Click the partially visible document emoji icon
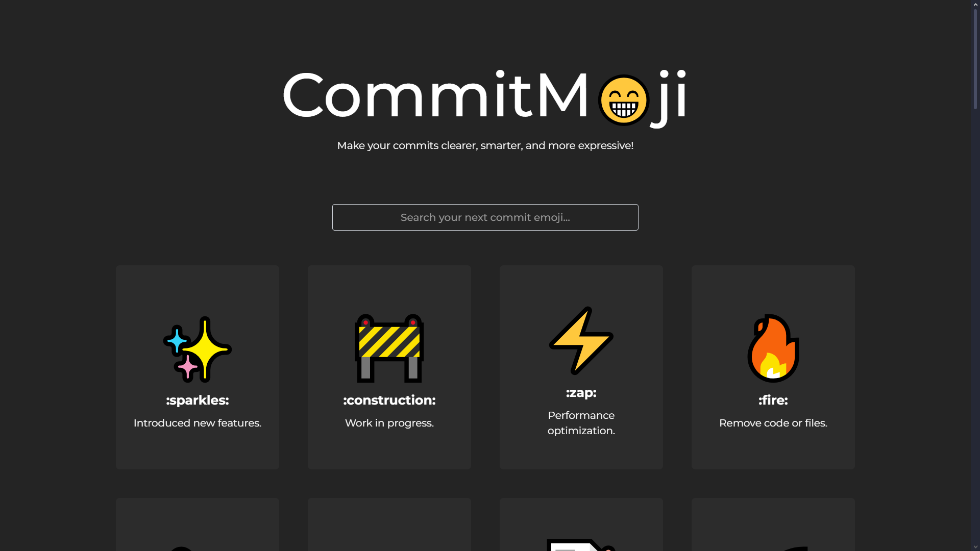The image size is (980, 551). click(x=581, y=544)
